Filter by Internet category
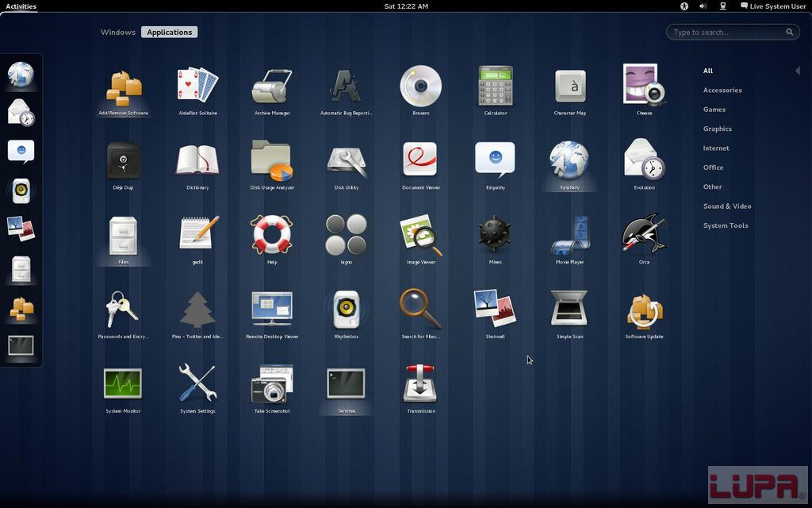The image size is (812, 508). point(716,148)
